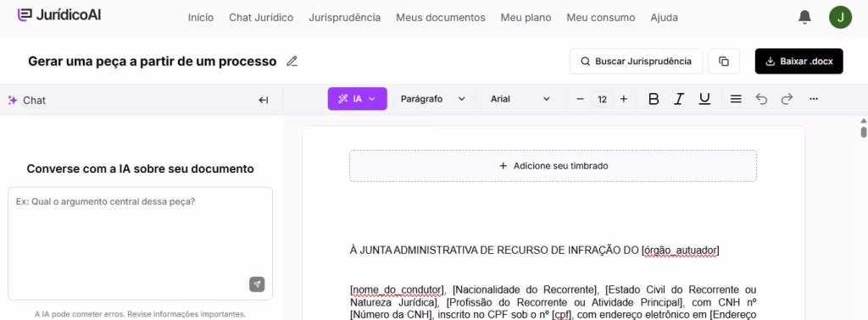The width and height of the screenshot is (868, 320).
Task: Click the font size value 12
Action: click(603, 100)
